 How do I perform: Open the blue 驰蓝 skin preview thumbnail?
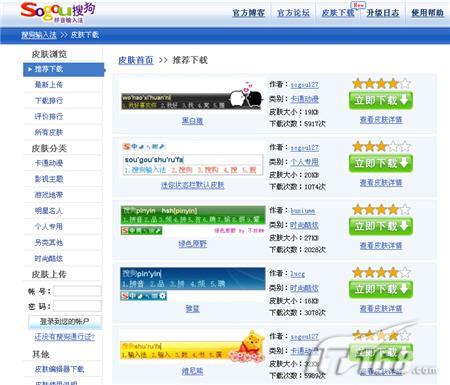[x=193, y=284]
